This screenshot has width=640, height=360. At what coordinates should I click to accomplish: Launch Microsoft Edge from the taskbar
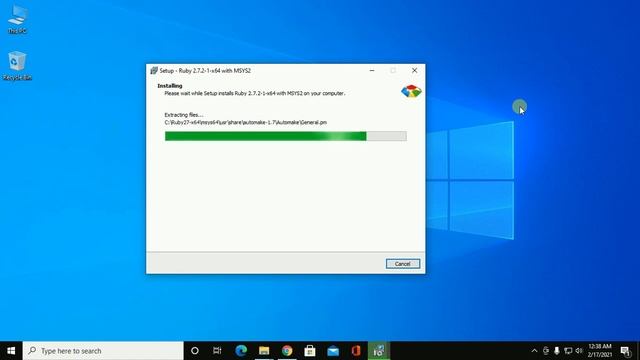pos(241,351)
